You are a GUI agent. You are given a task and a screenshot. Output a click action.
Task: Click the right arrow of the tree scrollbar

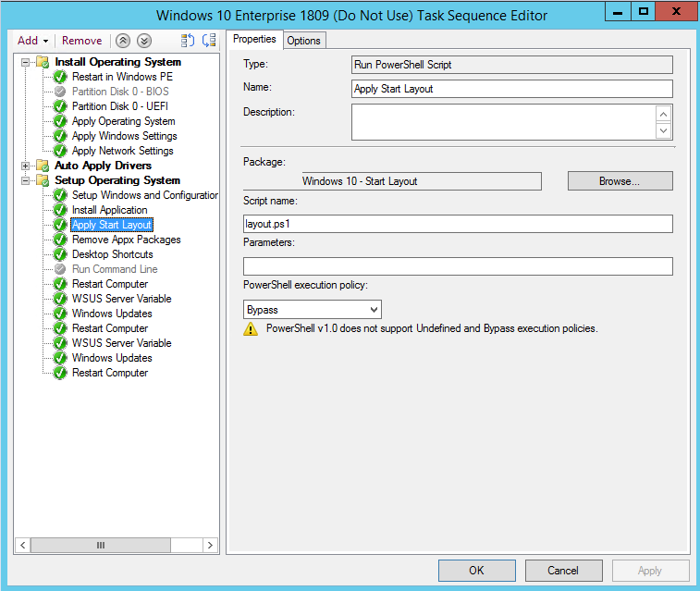tap(210, 545)
